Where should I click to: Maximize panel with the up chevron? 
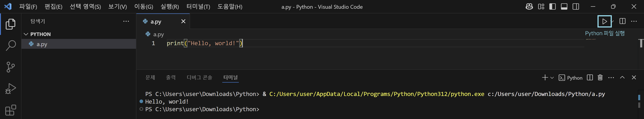[622, 77]
